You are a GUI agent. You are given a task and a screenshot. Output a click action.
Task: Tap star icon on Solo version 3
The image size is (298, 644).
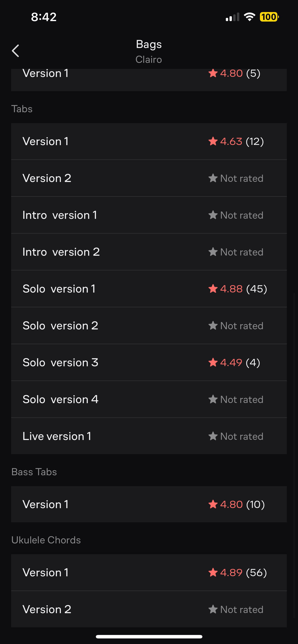213,362
